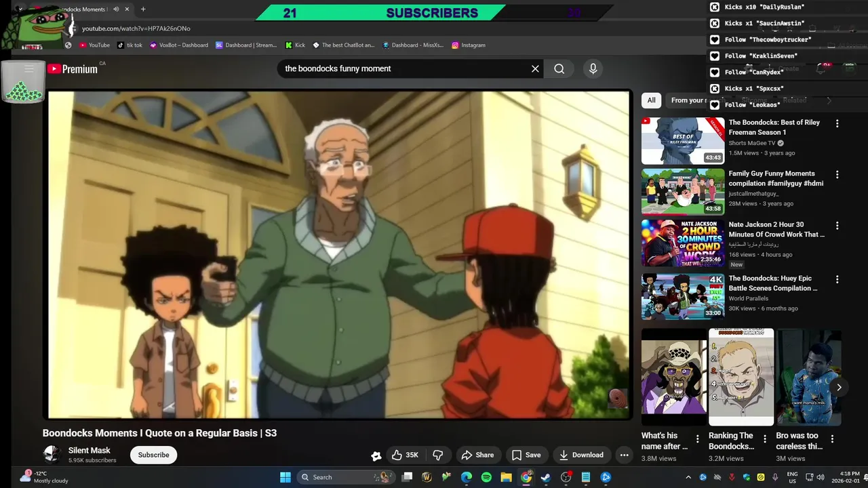
Task: Clear the search query with the X
Action: pos(535,68)
